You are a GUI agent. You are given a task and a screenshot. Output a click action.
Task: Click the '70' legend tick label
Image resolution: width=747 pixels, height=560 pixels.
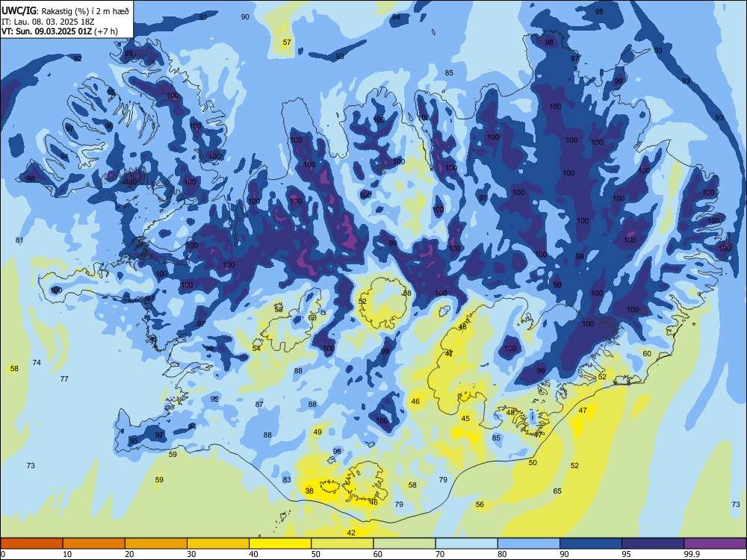[x=440, y=554]
